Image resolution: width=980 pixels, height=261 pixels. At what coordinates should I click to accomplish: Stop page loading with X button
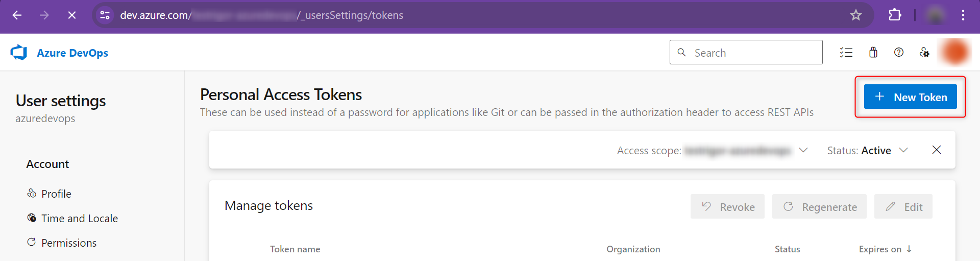(x=72, y=15)
